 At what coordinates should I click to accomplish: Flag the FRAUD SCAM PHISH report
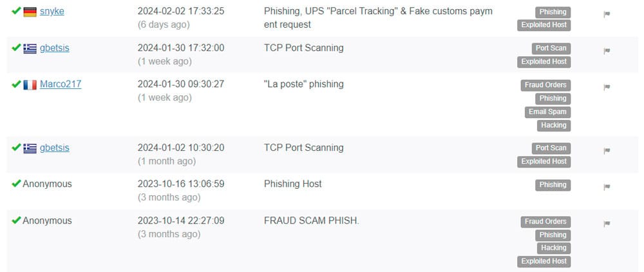point(607,224)
